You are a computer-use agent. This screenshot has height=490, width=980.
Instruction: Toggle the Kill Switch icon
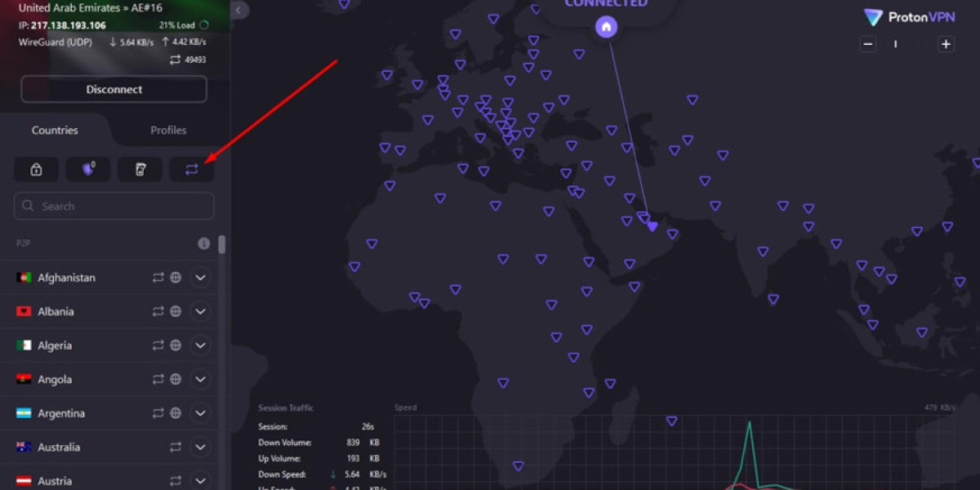140,169
